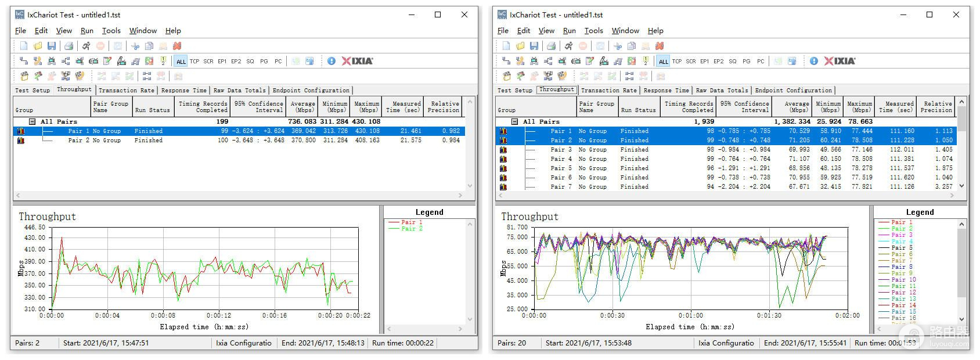Toggle the TCP group filter in left window
980x360 pixels.
(x=194, y=62)
